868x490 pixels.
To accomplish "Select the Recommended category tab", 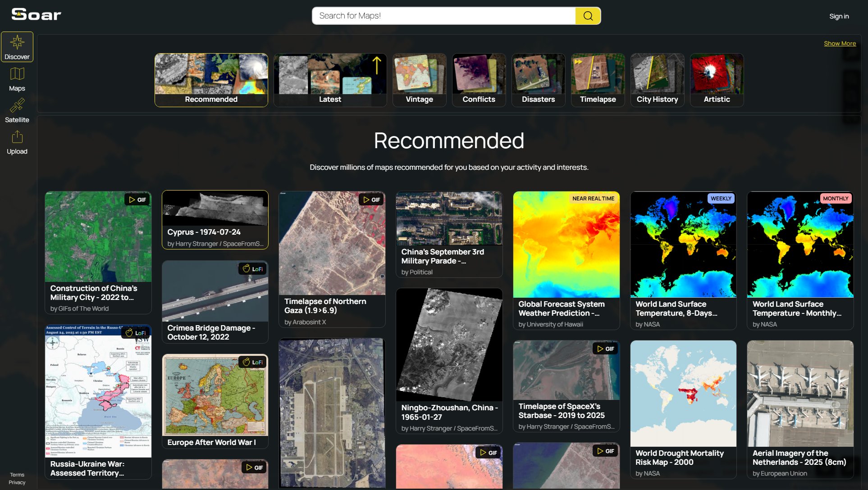I will tap(211, 80).
